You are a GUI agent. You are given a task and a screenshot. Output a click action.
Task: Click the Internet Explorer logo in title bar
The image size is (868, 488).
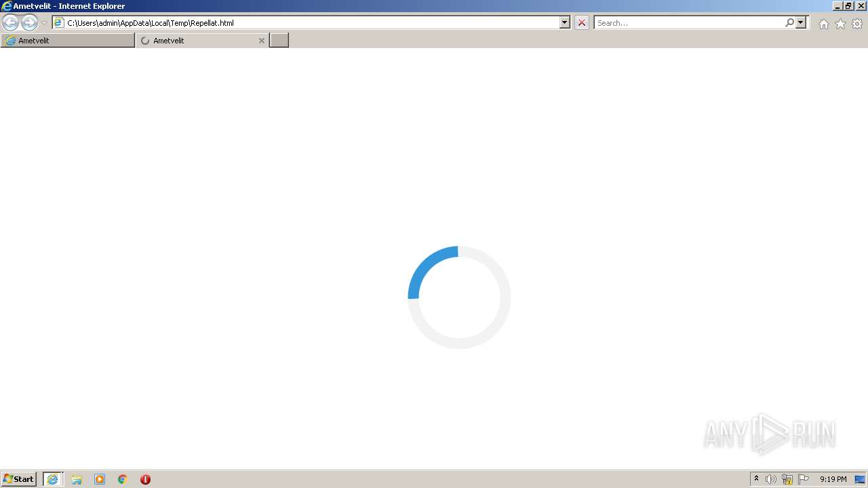6,6
